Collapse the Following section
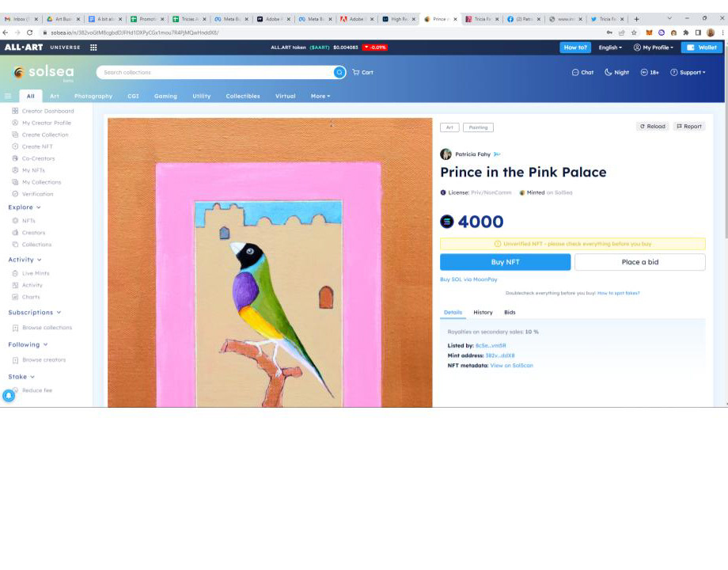 point(28,344)
